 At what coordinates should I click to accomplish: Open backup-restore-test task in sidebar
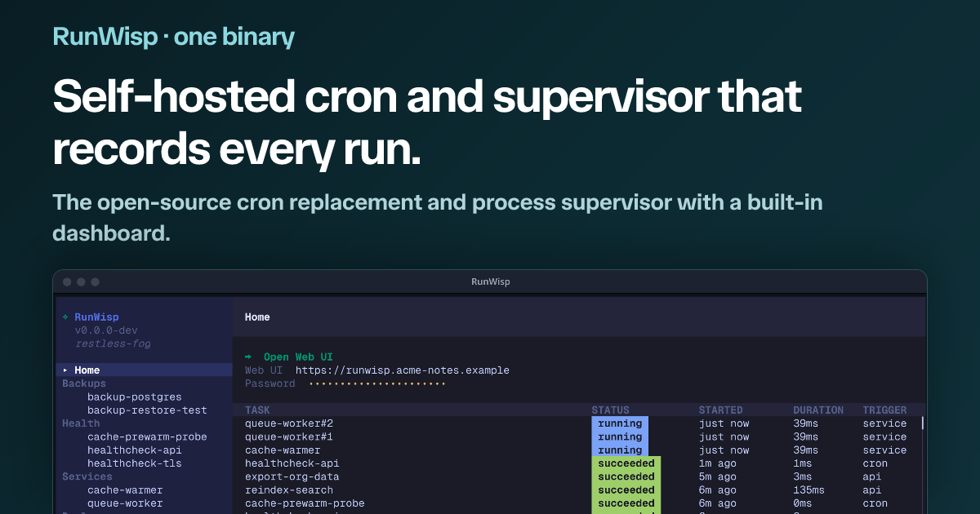click(x=147, y=410)
